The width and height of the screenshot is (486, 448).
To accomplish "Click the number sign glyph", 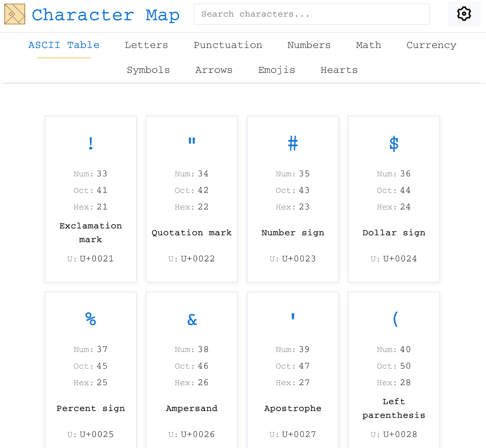I will (293, 143).
